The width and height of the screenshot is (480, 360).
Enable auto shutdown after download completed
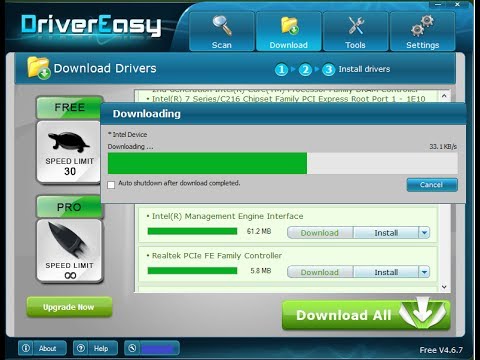(111, 185)
